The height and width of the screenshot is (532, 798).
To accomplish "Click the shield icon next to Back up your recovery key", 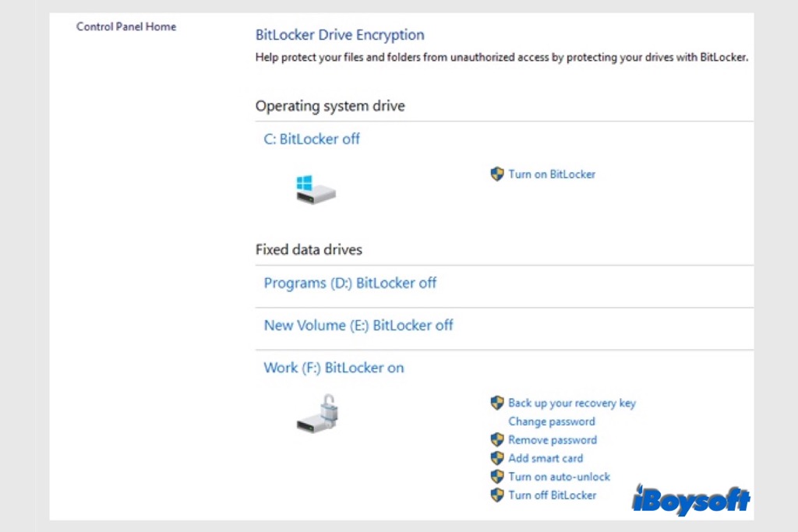I will pos(497,403).
